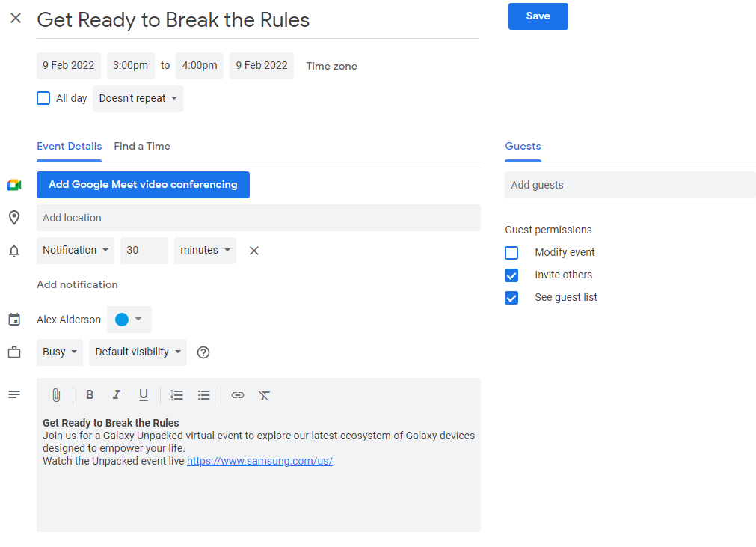This screenshot has width=756, height=547.
Task: Select the Guests tab
Action: pyautogui.click(x=523, y=146)
